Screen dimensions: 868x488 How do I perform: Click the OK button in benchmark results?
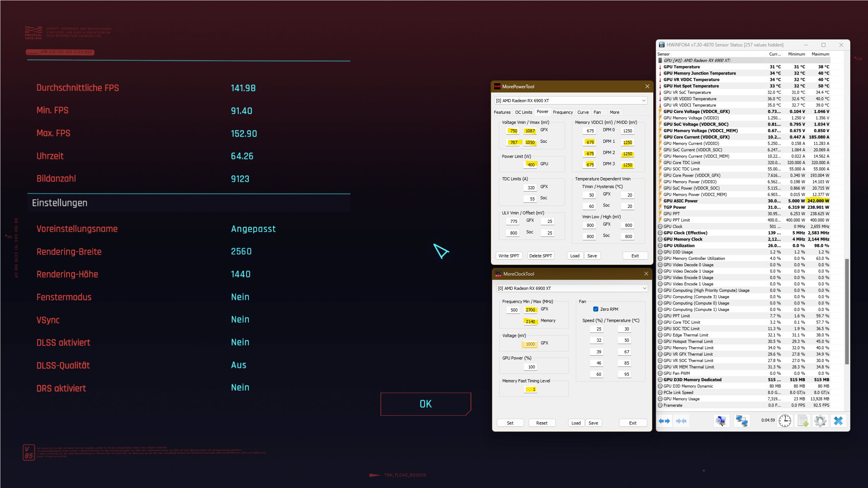(x=426, y=404)
